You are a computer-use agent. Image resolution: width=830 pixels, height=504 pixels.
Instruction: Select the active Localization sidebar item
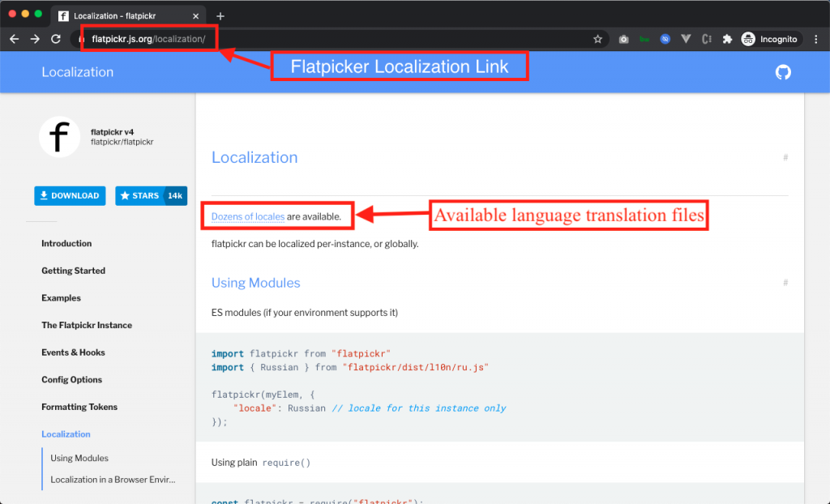point(66,434)
